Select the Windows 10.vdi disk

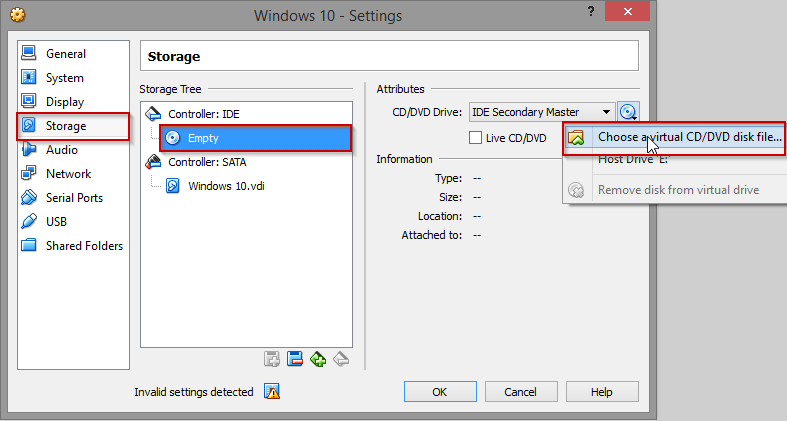tap(226, 186)
